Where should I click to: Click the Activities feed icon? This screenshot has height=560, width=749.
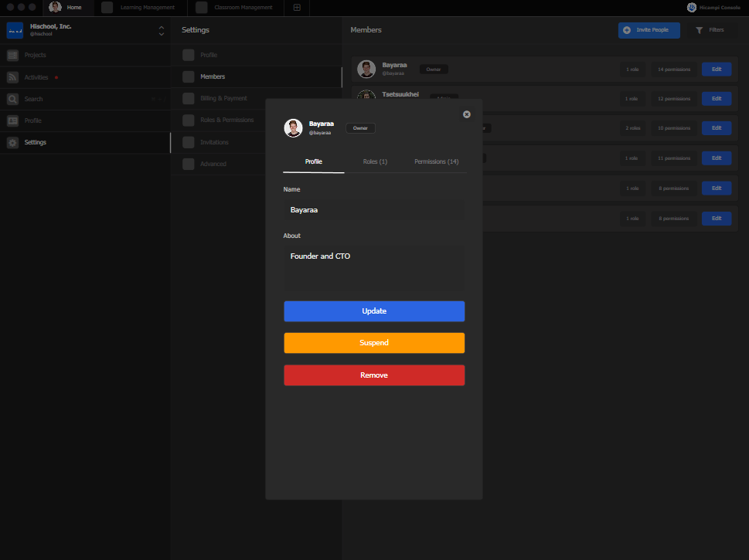pos(12,77)
